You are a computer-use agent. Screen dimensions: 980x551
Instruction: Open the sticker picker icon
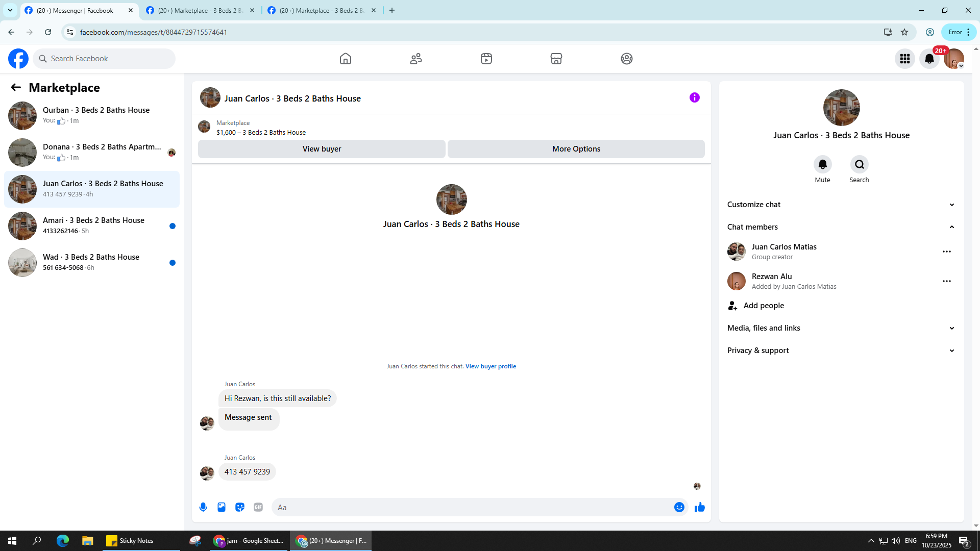[240, 507]
